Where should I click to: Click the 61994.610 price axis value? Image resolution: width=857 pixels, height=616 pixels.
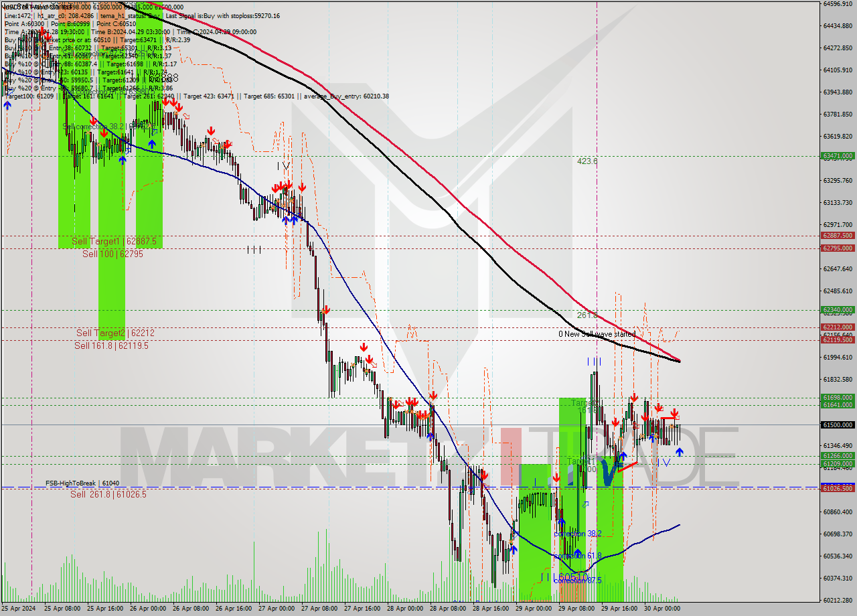[x=838, y=357]
